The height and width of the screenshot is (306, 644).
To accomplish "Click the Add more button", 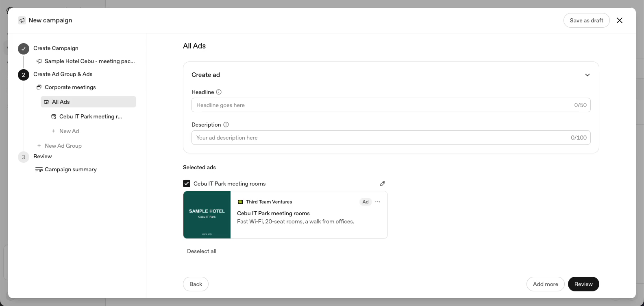I will 545,284.
